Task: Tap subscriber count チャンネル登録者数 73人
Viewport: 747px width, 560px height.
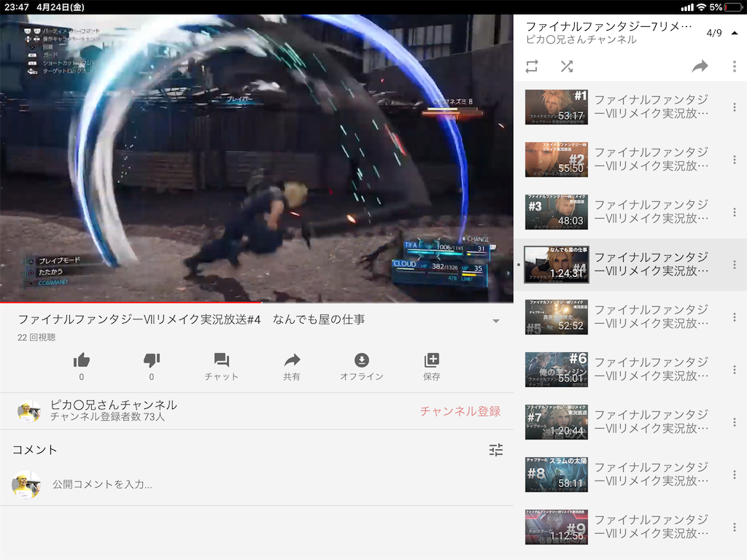Action: 107,417
